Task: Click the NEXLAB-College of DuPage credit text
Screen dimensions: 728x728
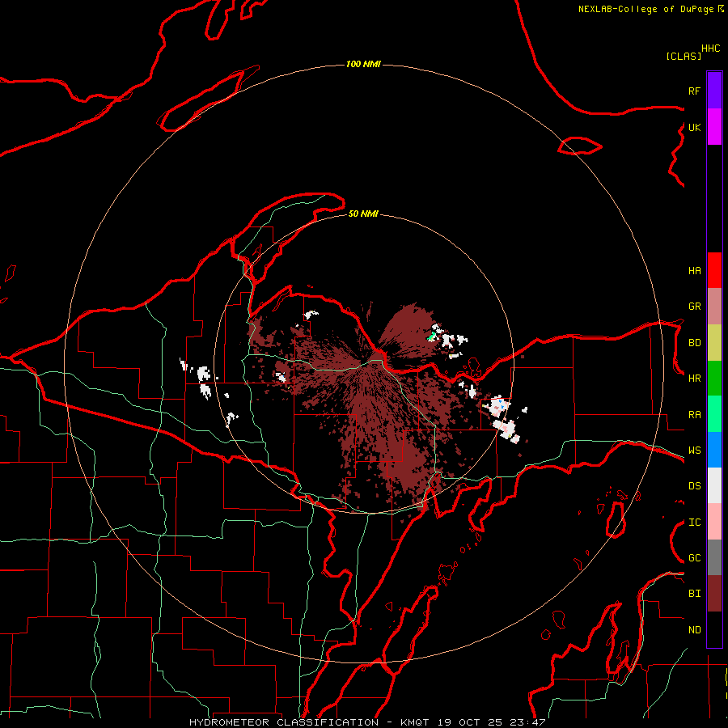Action: point(645,9)
